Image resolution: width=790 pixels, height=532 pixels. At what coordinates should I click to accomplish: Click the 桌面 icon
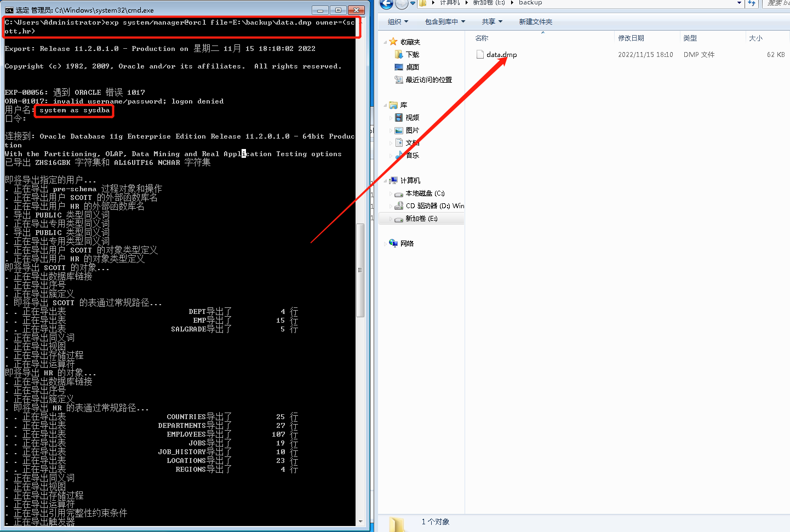(399, 67)
